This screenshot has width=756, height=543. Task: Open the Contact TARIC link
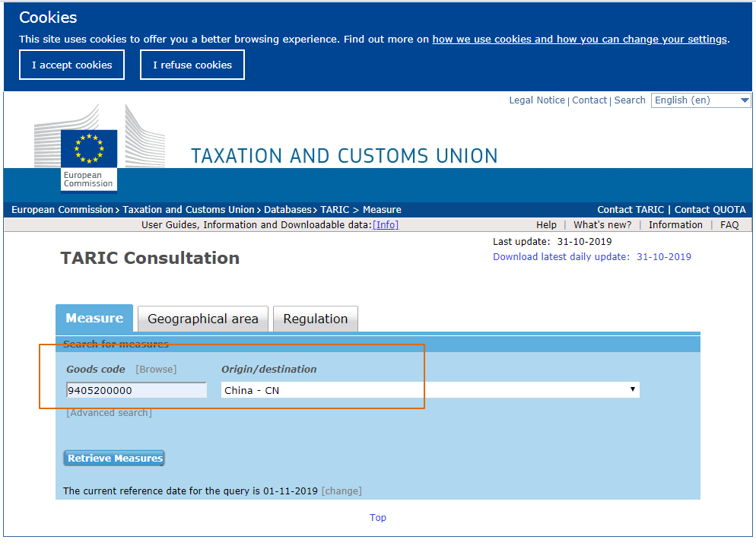[x=631, y=210]
